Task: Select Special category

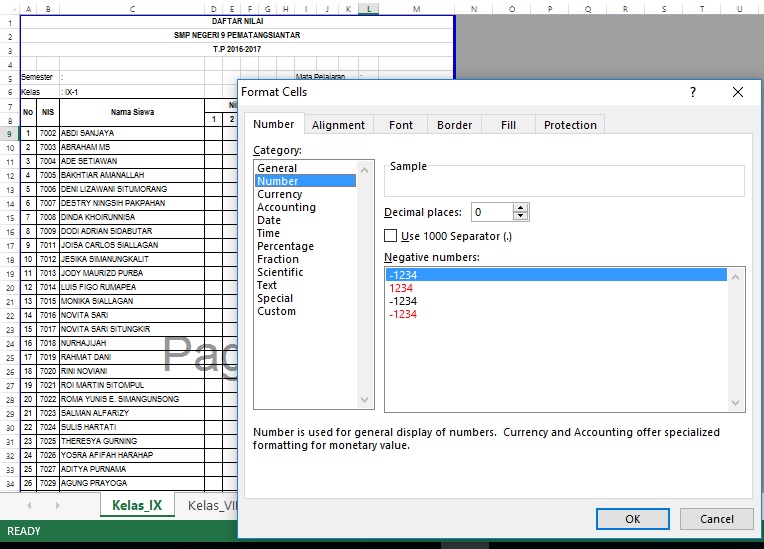Action: tap(306, 298)
